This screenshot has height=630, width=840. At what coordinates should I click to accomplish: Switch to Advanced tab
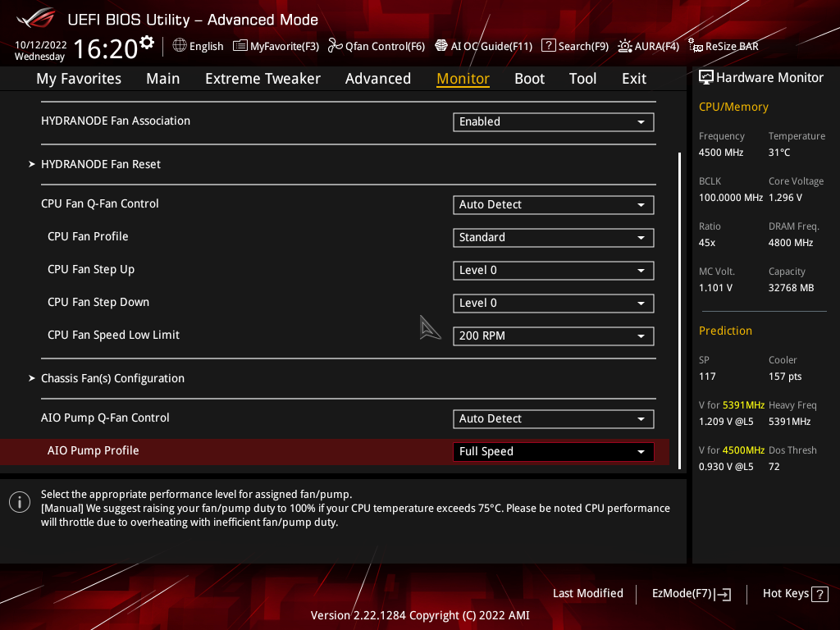pyautogui.click(x=377, y=79)
